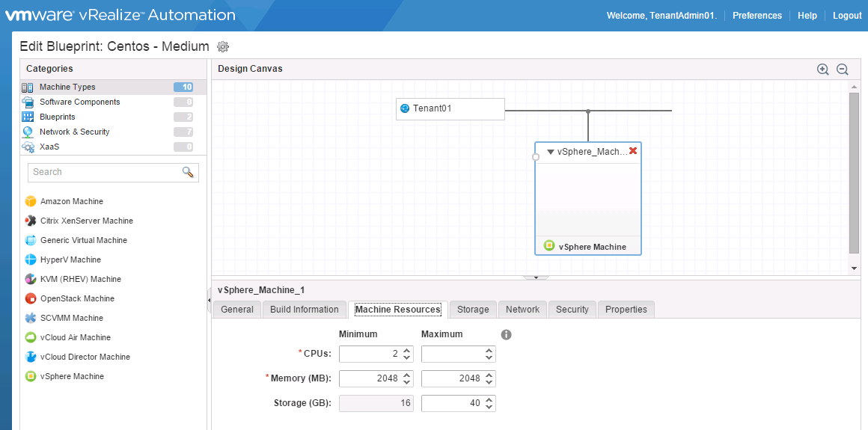This screenshot has height=430, width=868.
Task: Open the Build Information tab
Action: [x=305, y=310]
